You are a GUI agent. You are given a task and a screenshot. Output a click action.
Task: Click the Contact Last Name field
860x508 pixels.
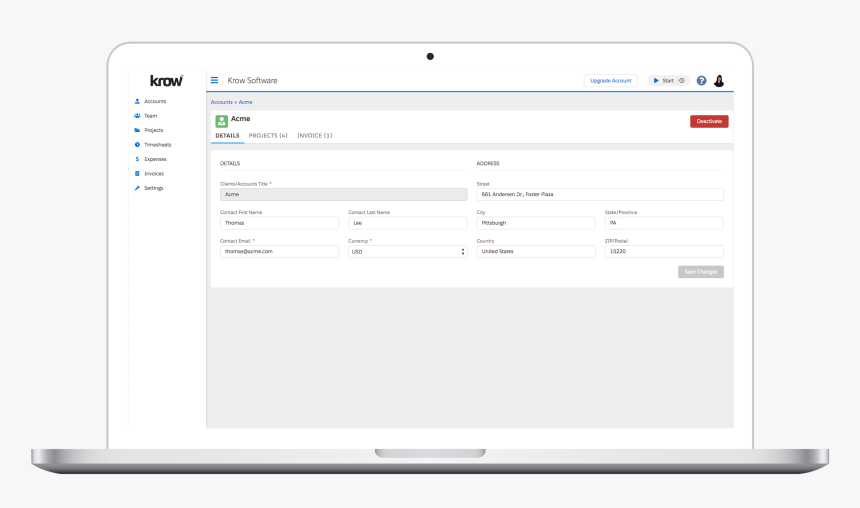pos(408,223)
